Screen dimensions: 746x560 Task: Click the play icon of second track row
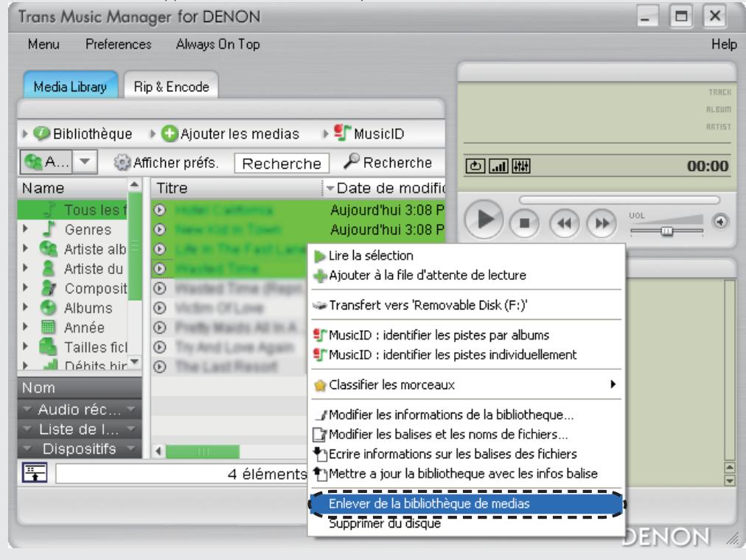pyautogui.click(x=160, y=229)
